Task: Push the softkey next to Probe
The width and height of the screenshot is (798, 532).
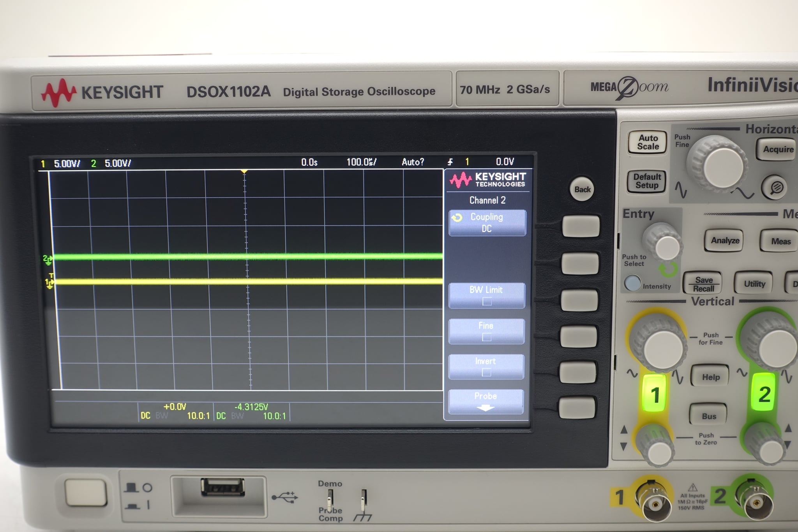Action: point(577,407)
